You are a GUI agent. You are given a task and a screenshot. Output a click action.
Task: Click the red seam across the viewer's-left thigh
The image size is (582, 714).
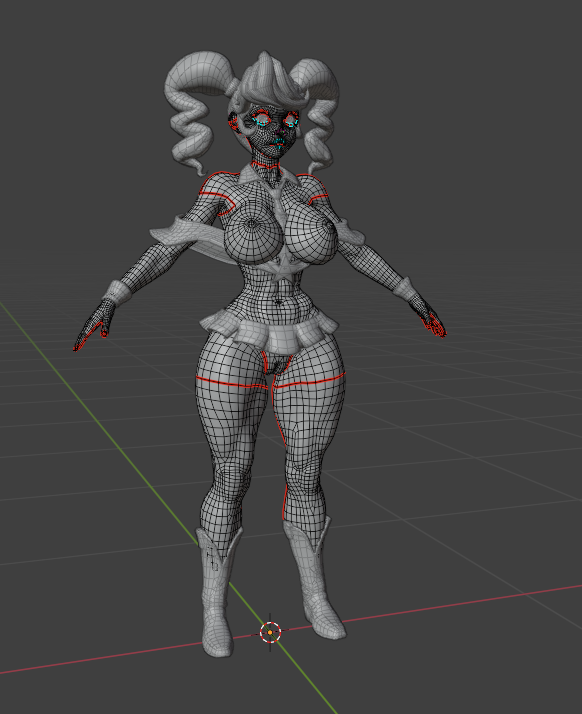click(231, 382)
